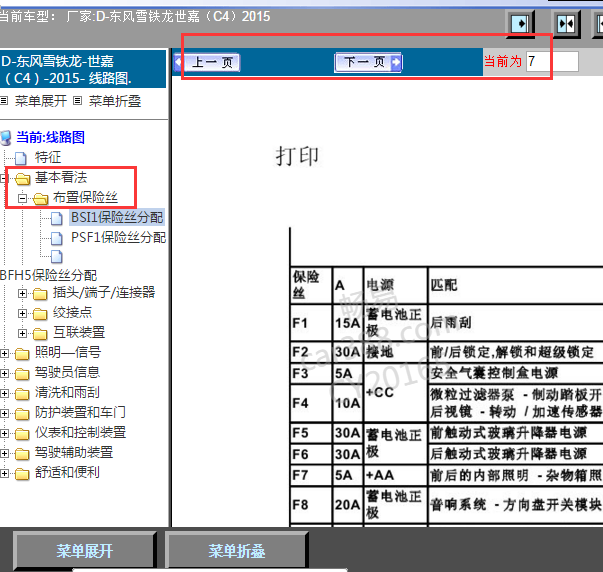Click the 照明—信号 folder icon
603x572 pixels.
[x=22, y=354]
